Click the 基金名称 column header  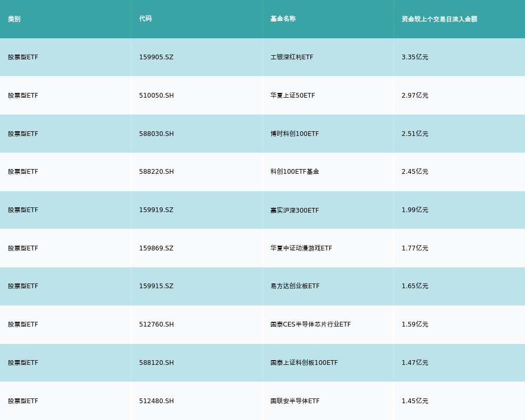tap(283, 19)
